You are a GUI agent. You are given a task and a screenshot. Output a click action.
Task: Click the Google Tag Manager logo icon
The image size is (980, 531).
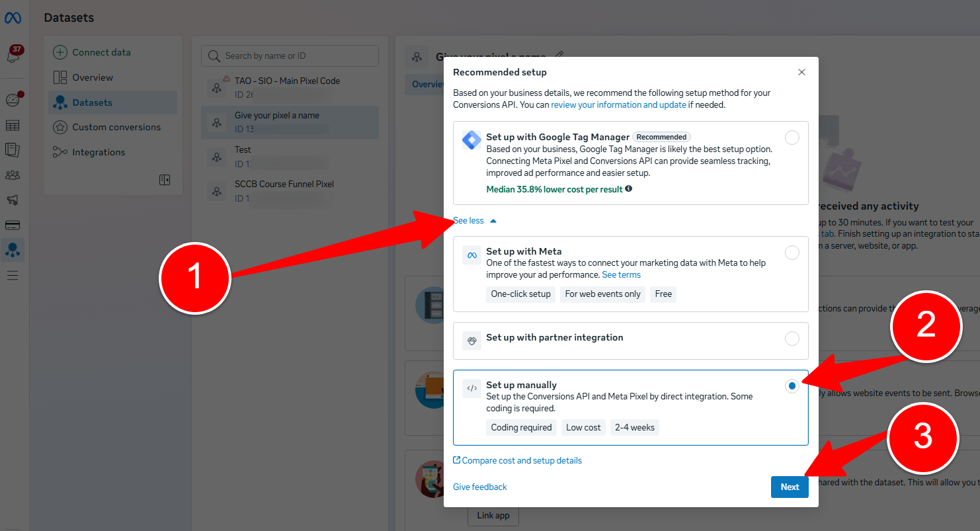point(471,140)
